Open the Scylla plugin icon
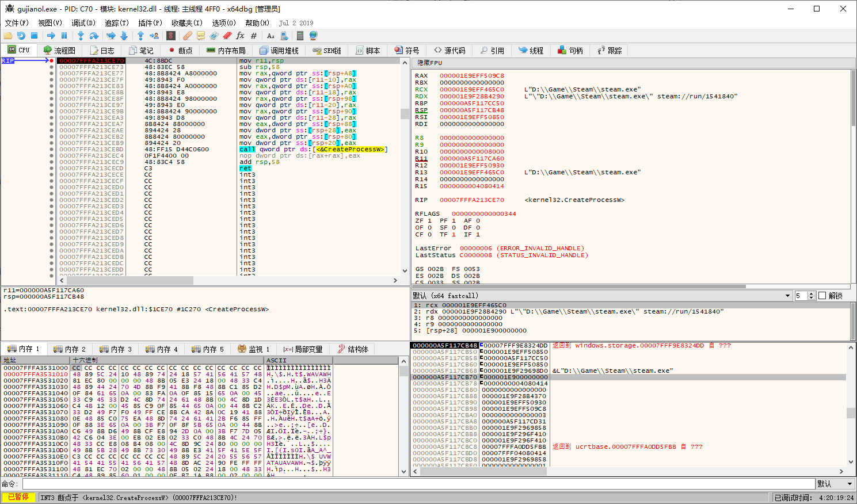 coord(171,36)
